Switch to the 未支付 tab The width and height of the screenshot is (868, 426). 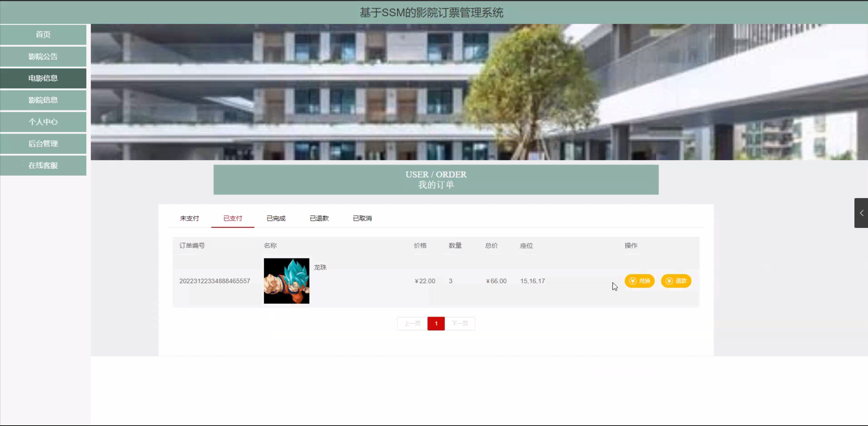189,218
